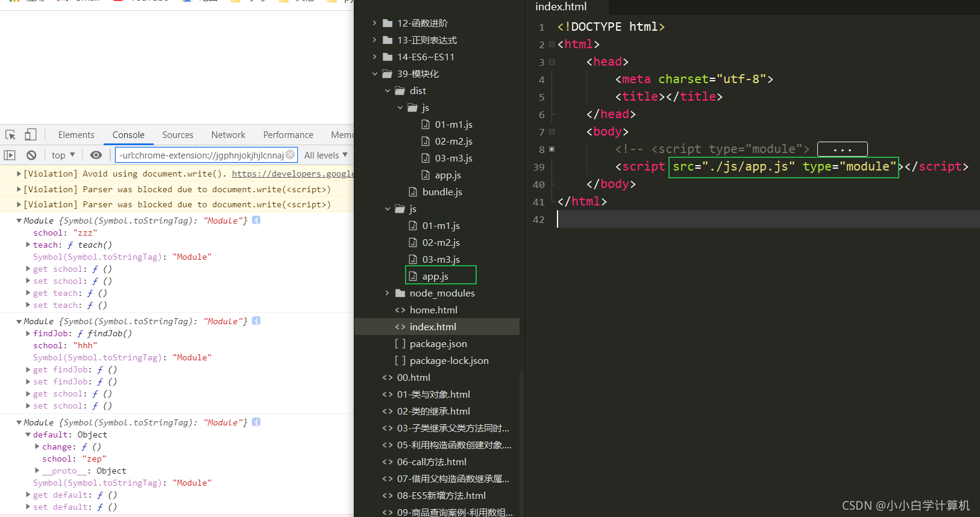This screenshot has height=517, width=980.
Task: Expand the findJob function property
Action: [x=28, y=333]
